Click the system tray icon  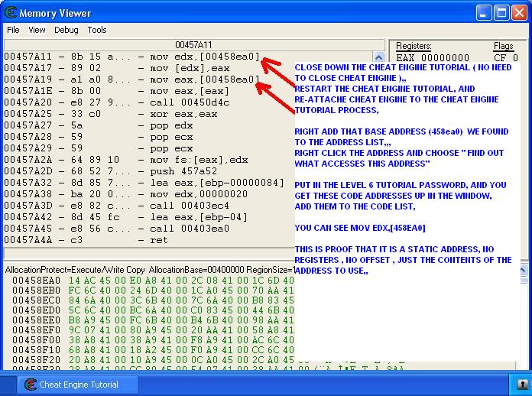pyautogui.click(x=522, y=385)
